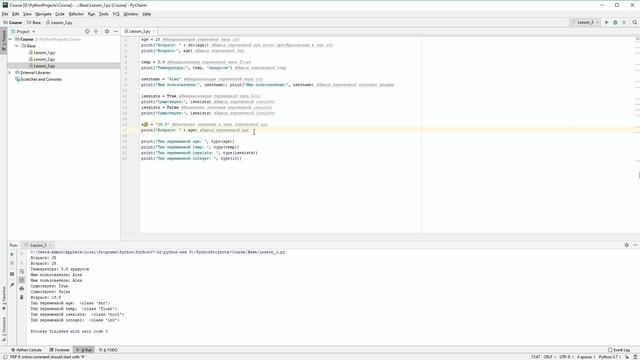Clear all Run console output
This screenshot has height=360, width=640.
[22, 297]
